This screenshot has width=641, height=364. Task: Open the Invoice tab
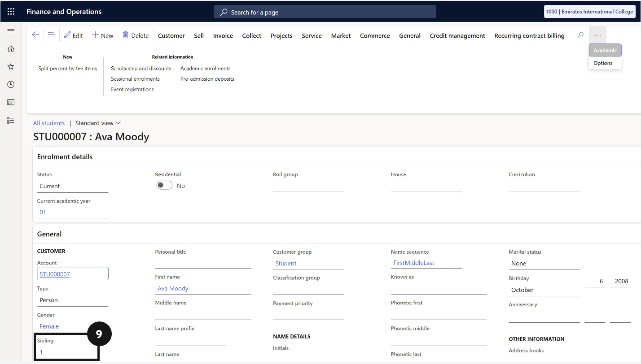point(223,35)
